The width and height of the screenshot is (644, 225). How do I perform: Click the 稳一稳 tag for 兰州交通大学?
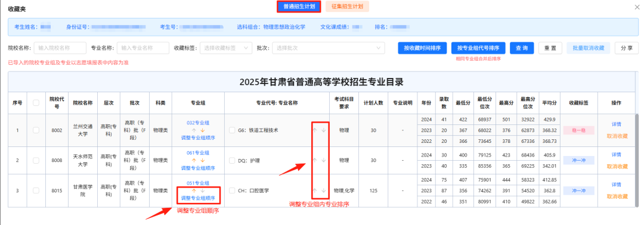tap(578, 130)
